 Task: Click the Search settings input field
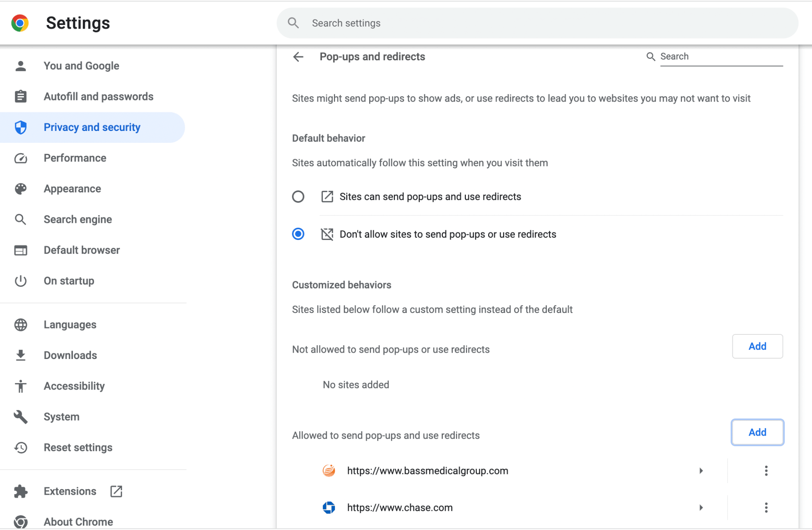coord(436,23)
